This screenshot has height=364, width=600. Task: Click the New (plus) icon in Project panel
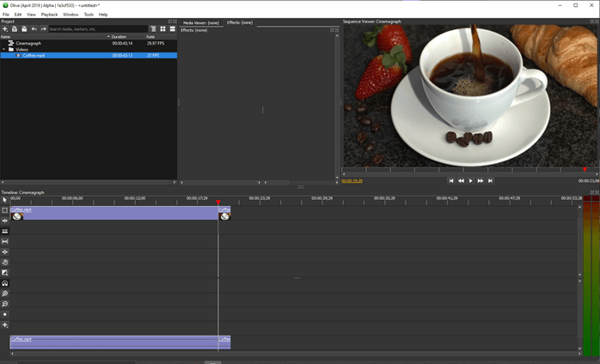[4, 29]
